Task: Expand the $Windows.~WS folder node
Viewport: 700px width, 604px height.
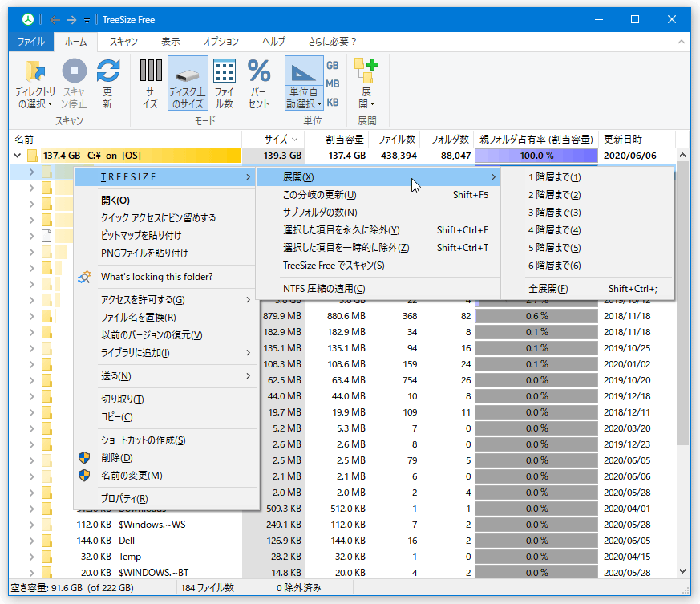Action: click(x=32, y=525)
